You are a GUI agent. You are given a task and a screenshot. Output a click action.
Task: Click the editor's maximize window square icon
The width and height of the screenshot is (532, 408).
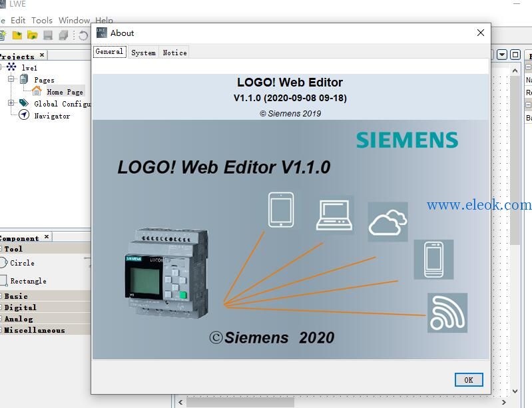(x=515, y=55)
